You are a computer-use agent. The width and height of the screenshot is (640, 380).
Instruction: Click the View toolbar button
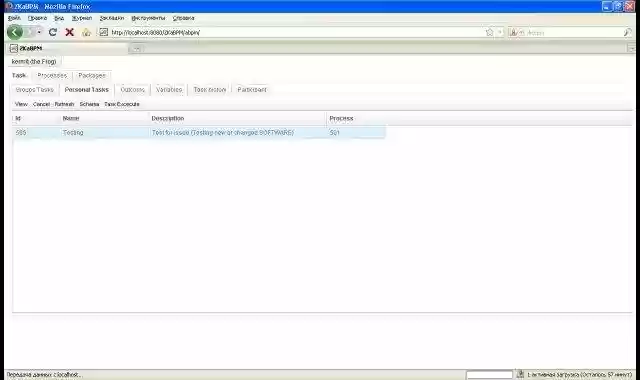click(21, 104)
